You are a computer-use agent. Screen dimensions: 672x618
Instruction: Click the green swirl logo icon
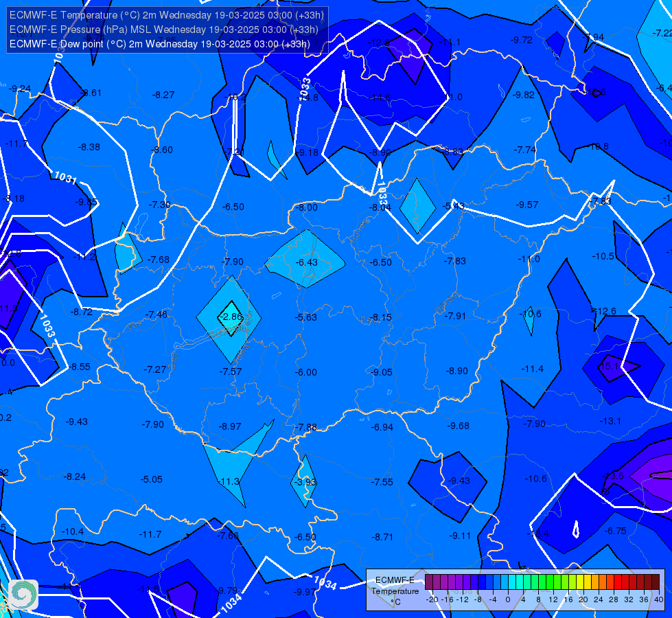coord(23,595)
